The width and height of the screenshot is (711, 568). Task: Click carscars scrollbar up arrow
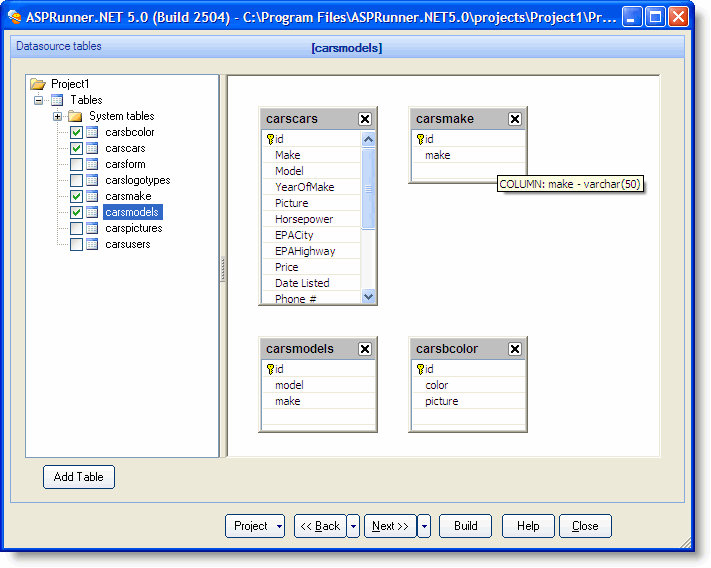pyautogui.click(x=369, y=139)
